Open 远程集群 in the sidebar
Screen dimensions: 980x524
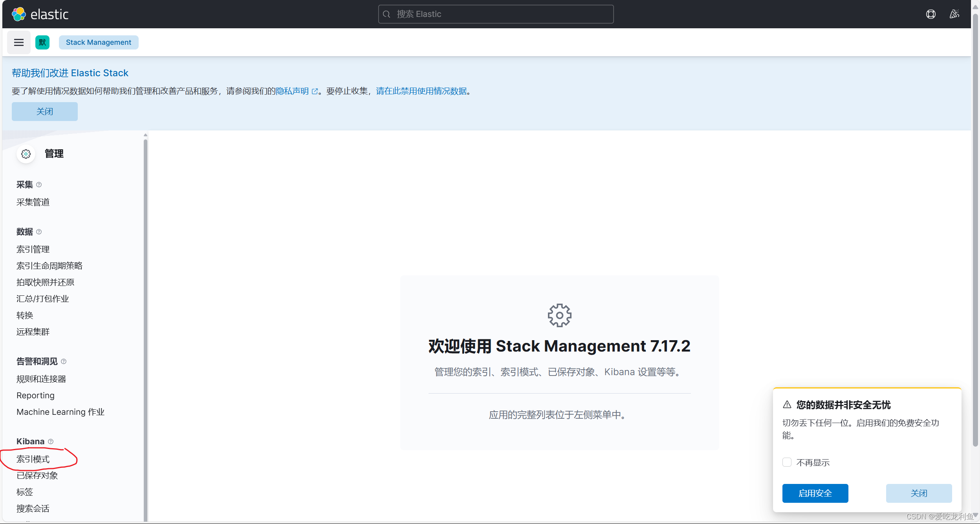click(33, 332)
